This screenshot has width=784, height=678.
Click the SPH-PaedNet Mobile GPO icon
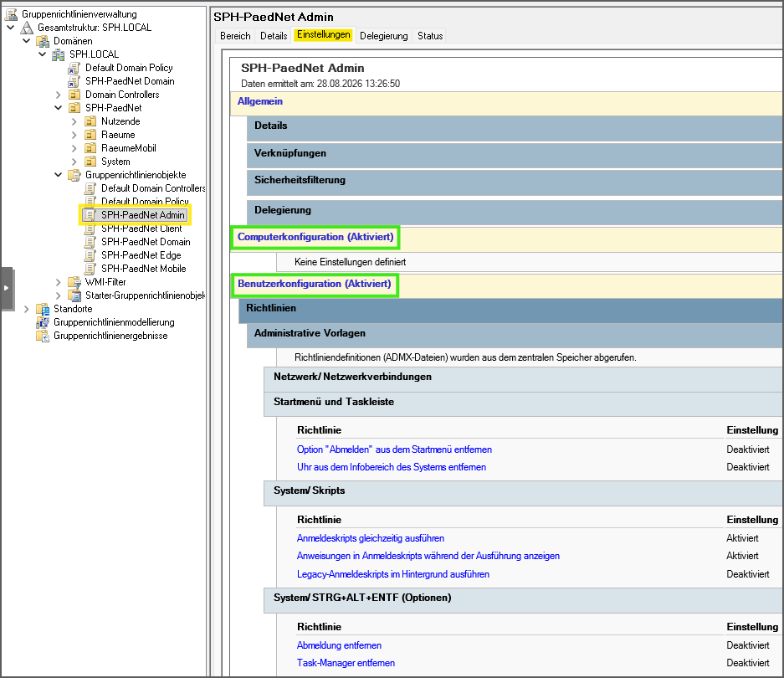pos(90,270)
